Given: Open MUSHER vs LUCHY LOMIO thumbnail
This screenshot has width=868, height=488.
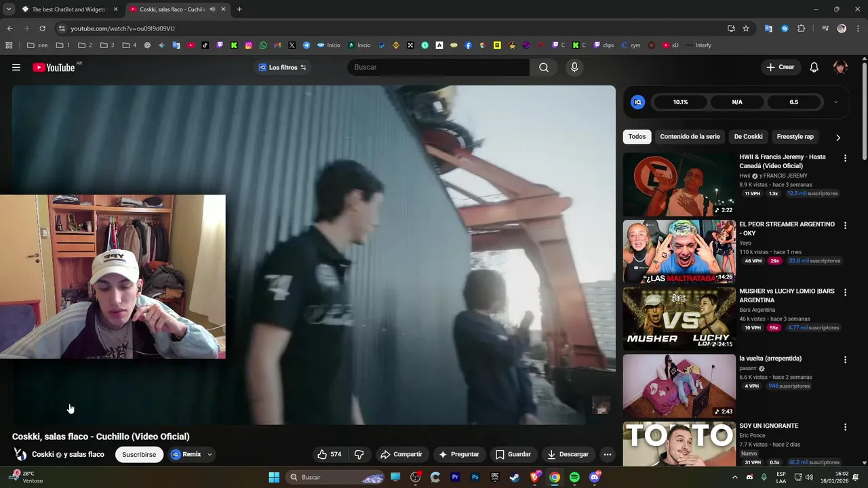Looking at the screenshot, I should pos(679,319).
